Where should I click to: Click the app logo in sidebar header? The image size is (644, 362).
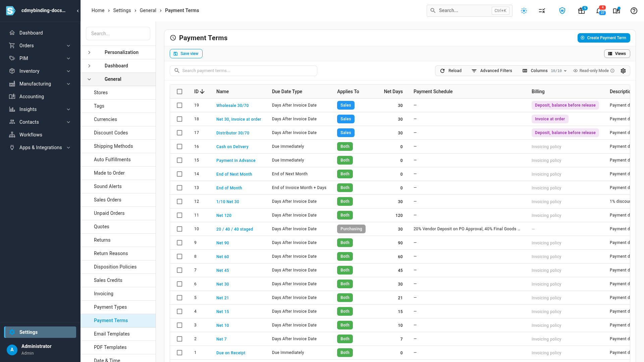pyautogui.click(x=11, y=11)
